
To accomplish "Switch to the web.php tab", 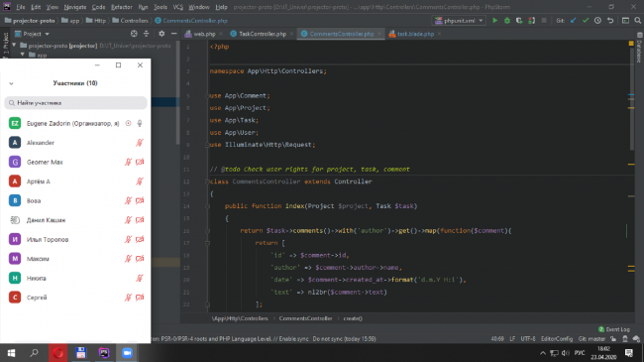I will click(x=204, y=34).
